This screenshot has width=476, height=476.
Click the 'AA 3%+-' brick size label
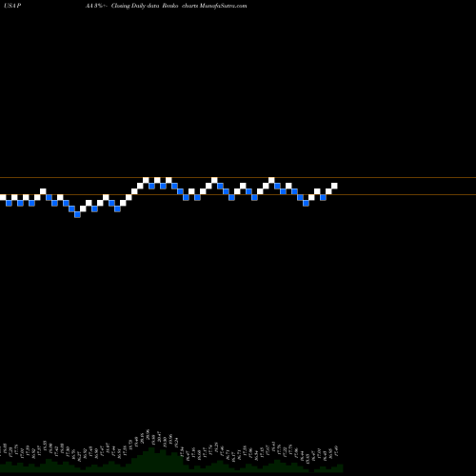(96, 6)
